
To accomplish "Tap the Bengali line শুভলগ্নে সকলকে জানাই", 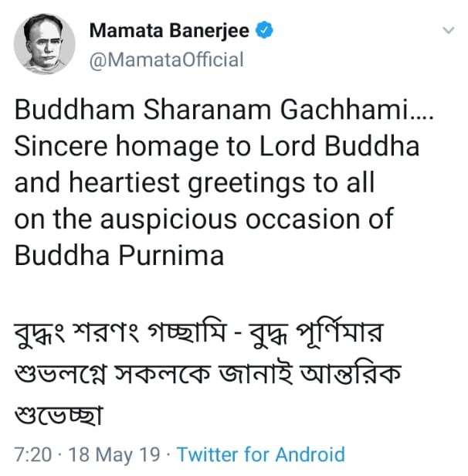I will click(x=154, y=374).
